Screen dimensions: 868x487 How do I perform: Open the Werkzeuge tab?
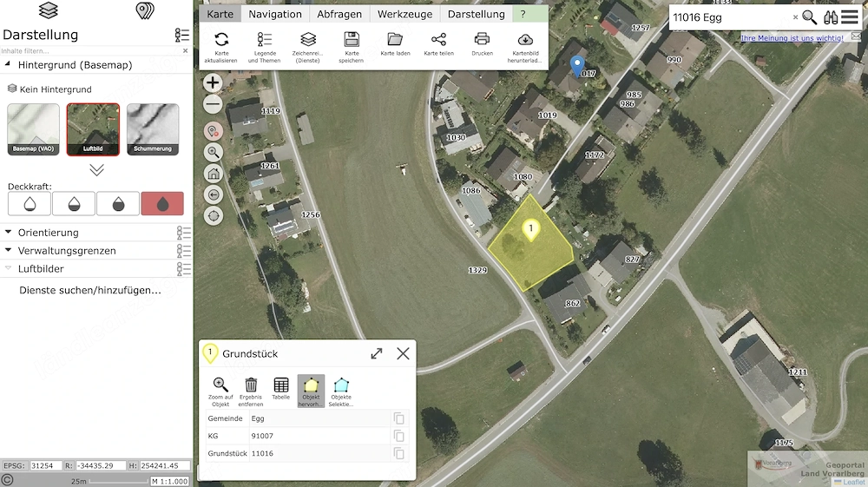[x=404, y=15]
